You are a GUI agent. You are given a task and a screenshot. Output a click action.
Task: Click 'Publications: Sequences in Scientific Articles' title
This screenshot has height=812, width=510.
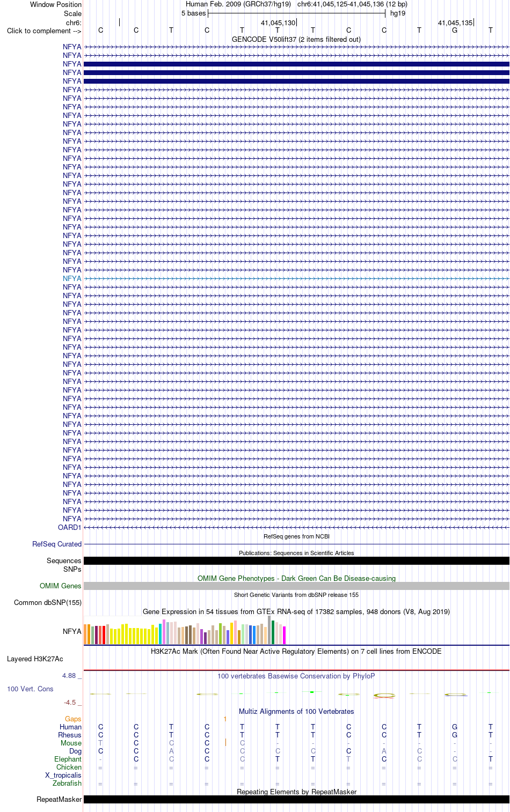(x=296, y=553)
